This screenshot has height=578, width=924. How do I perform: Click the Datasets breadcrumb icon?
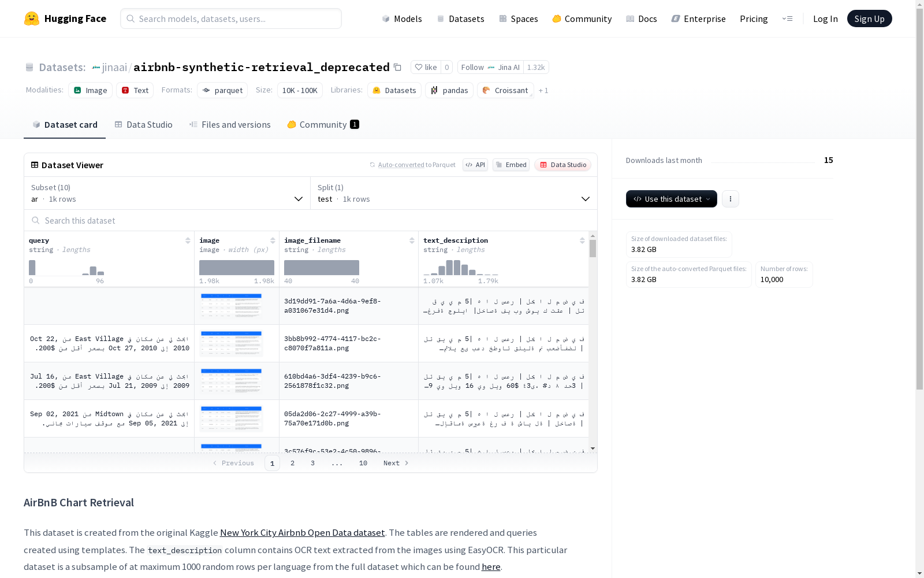29,67
